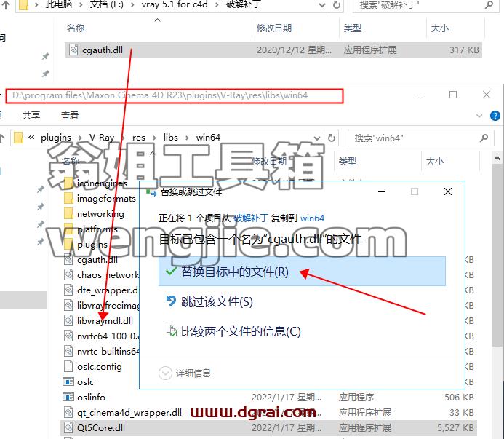Open the 共享 ribbon tab

[x=31, y=115]
